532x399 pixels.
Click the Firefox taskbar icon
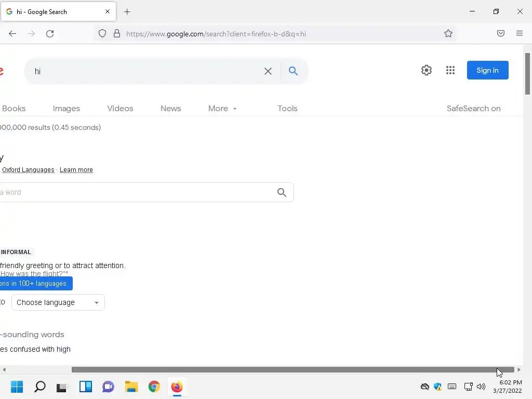[x=177, y=387]
